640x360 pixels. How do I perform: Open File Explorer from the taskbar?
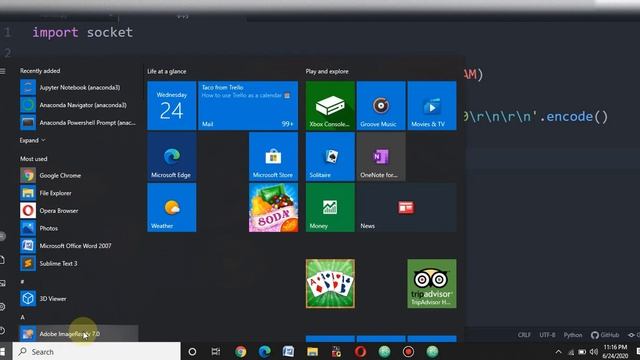point(312,351)
